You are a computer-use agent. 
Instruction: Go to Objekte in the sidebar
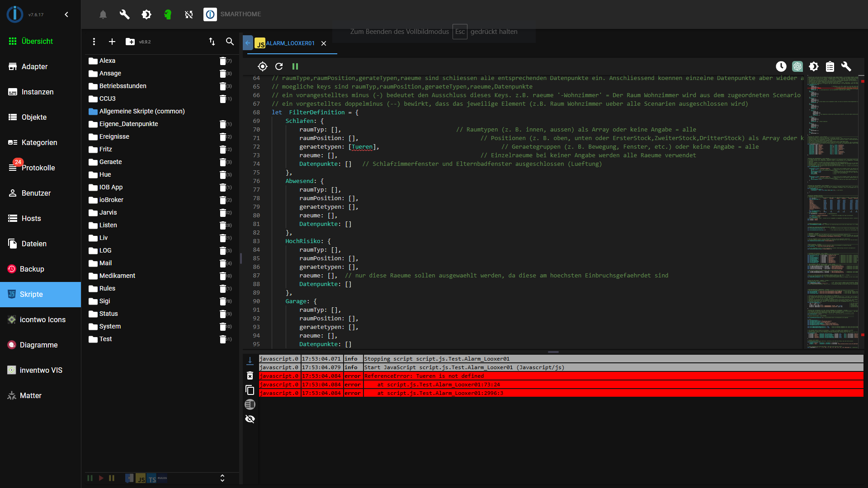coord(34,117)
